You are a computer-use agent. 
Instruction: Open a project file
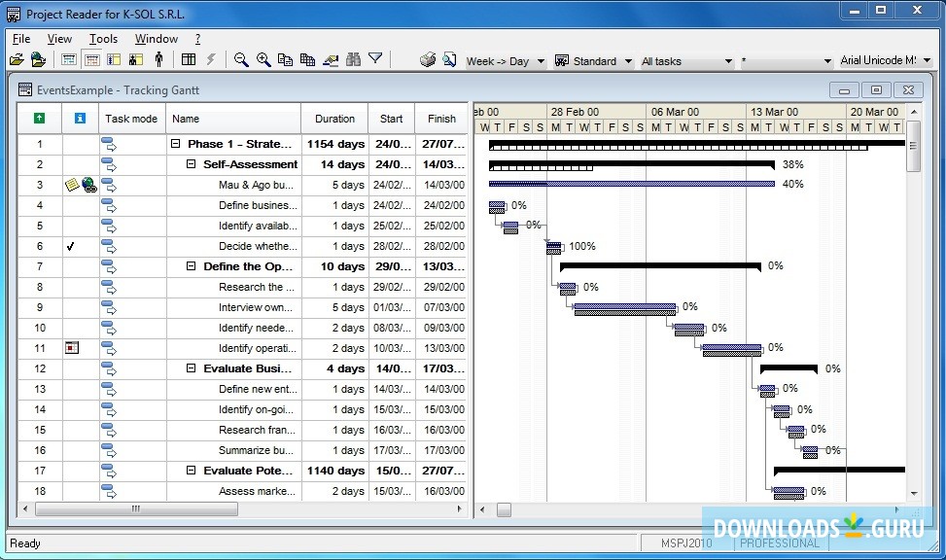pos(17,58)
